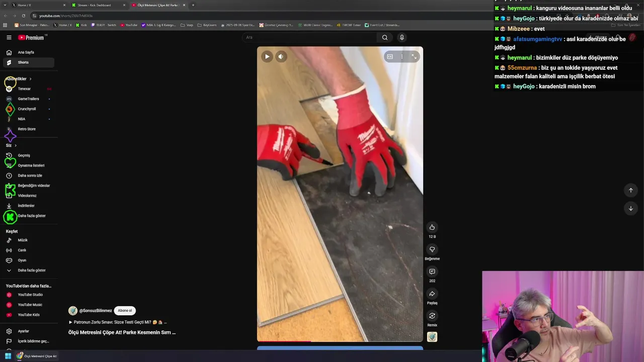Open İndirilenler downloads
The image size is (644, 362).
pos(28,206)
